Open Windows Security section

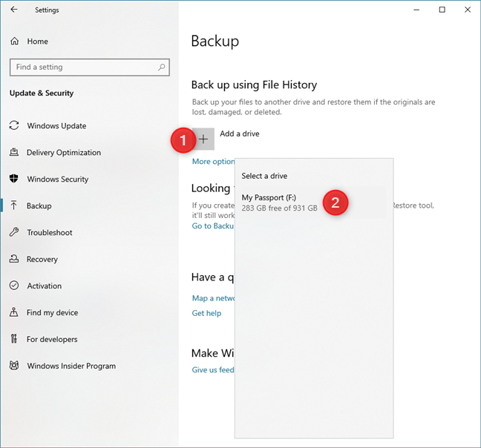(x=58, y=179)
